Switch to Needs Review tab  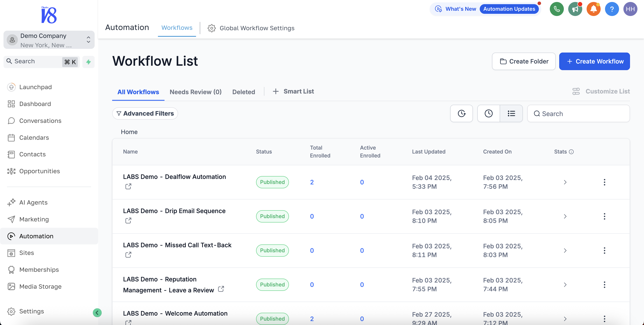point(195,92)
